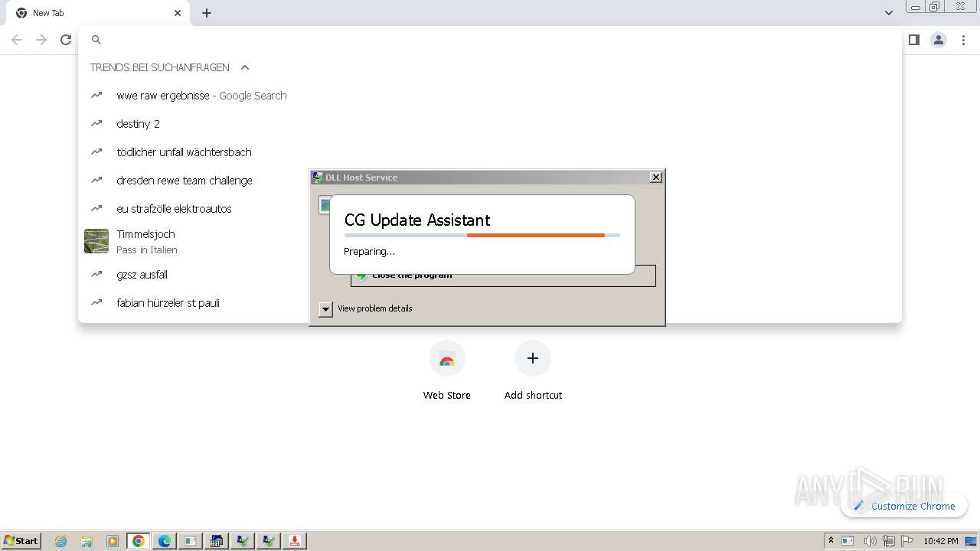980x551 pixels.
Task: Open the tab search dropdown arrow
Action: (888, 12)
